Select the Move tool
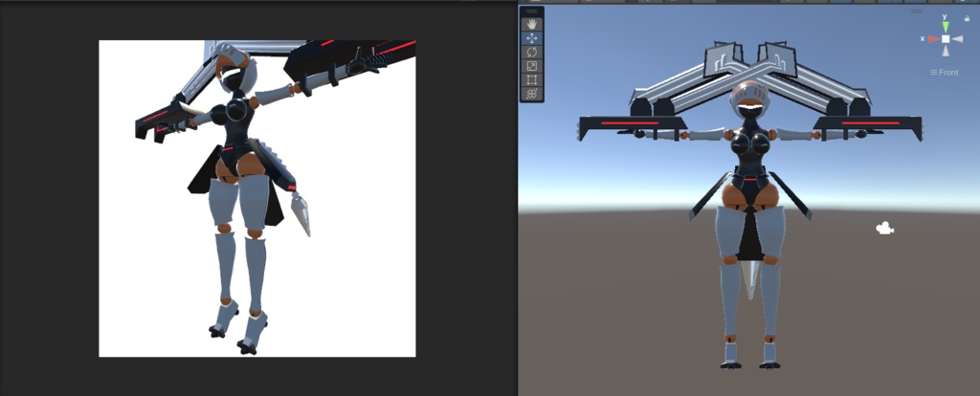Viewport: 980px width, 396px height. point(532,38)
